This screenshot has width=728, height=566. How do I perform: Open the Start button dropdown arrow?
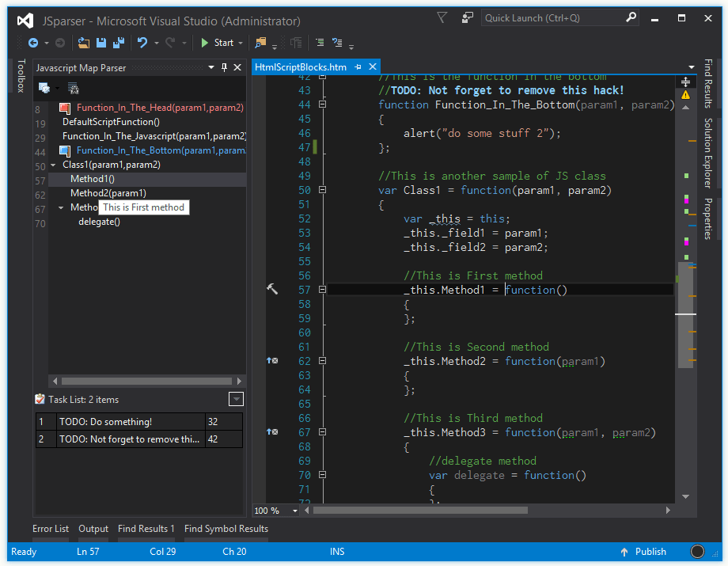pyautogui.click(x=239, y=42)
